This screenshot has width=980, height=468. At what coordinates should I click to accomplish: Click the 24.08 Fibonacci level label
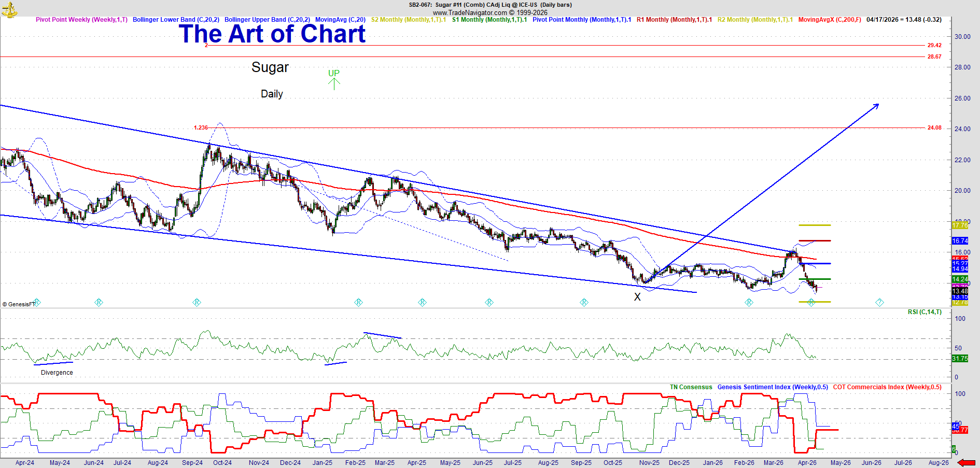click(x=934, y=127)
